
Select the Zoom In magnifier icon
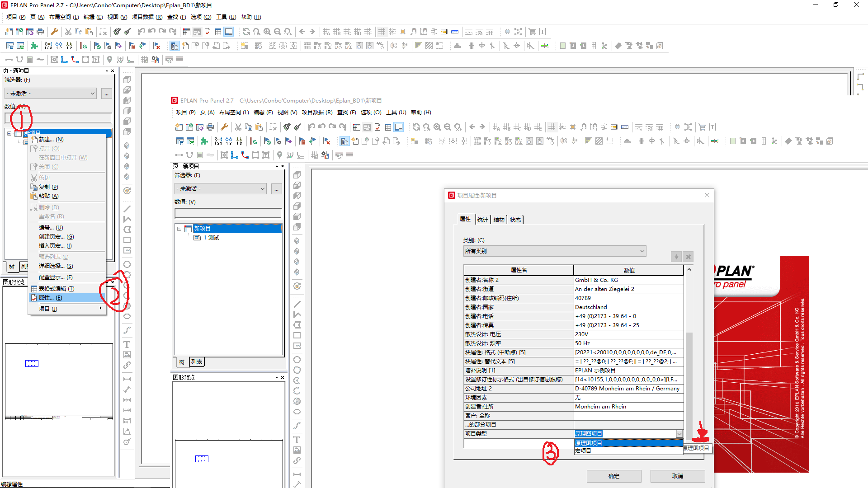coord(267,32)
